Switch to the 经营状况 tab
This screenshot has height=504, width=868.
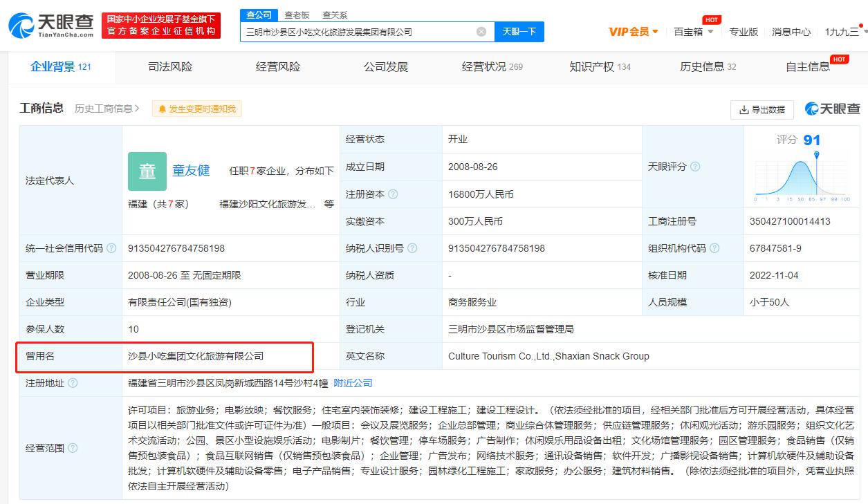point(492,67)
